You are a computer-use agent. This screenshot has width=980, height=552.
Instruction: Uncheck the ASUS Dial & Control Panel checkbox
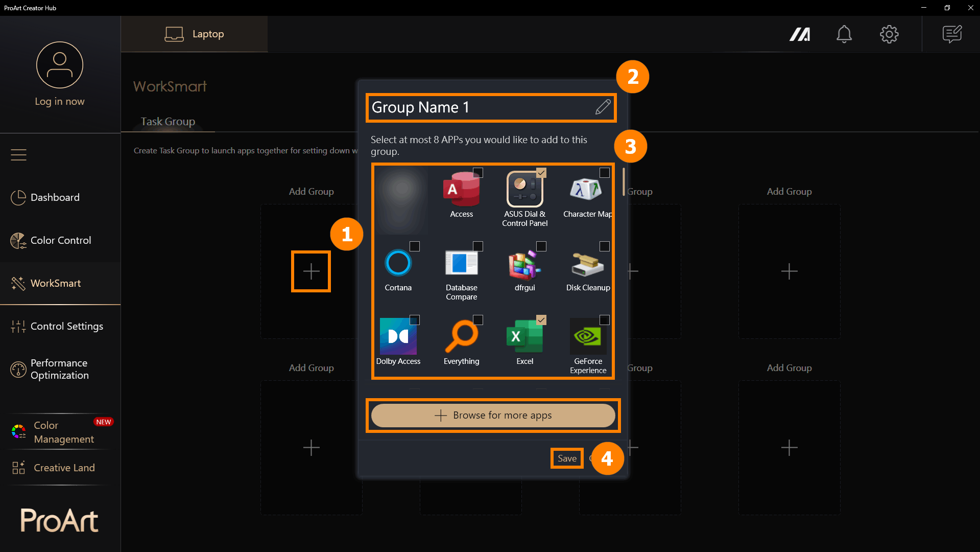[x=541, y=173]
